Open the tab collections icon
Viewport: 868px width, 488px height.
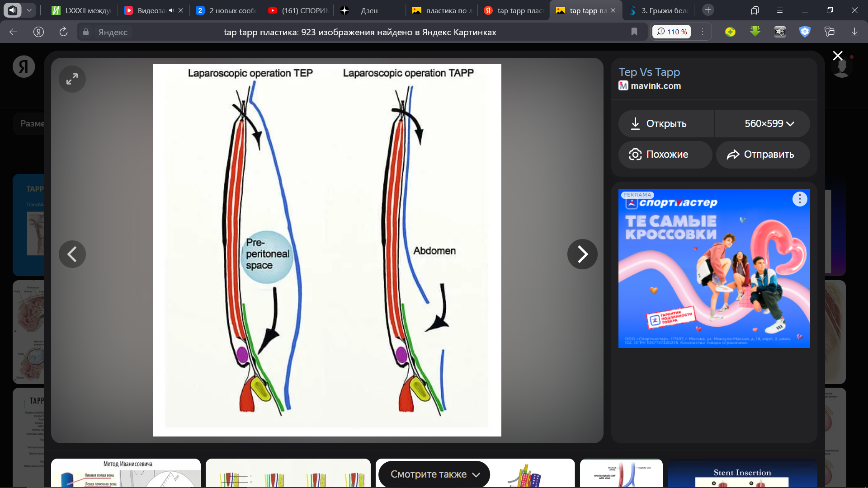coord(755,10)
